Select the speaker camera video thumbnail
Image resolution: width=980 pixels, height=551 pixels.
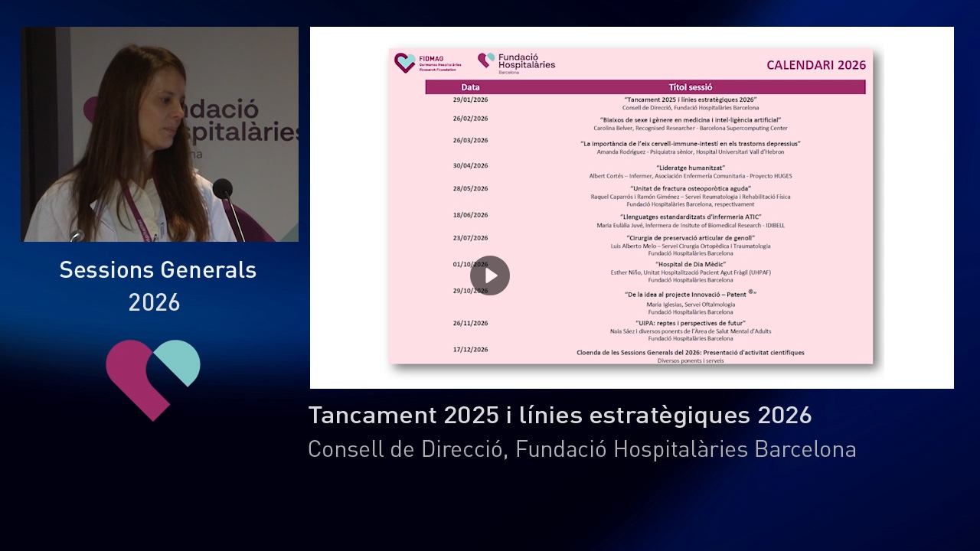159,135
